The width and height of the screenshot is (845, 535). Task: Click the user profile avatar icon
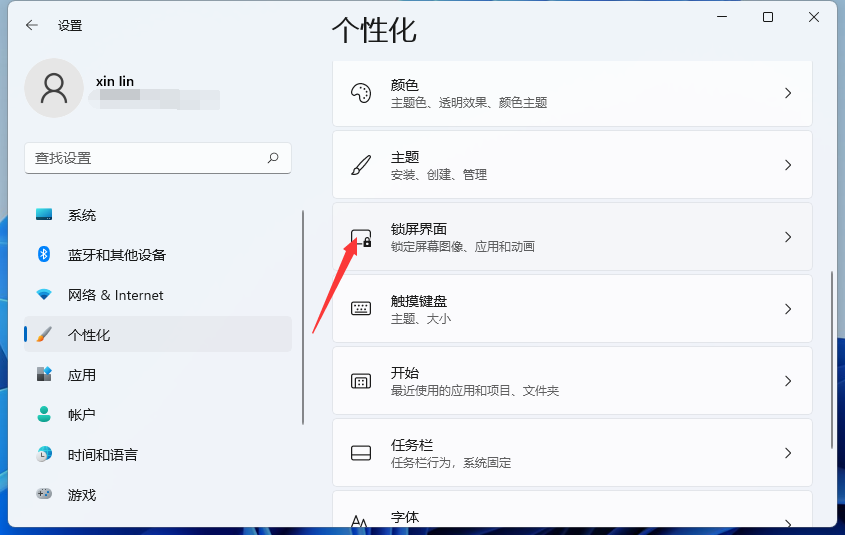[54, 88]
